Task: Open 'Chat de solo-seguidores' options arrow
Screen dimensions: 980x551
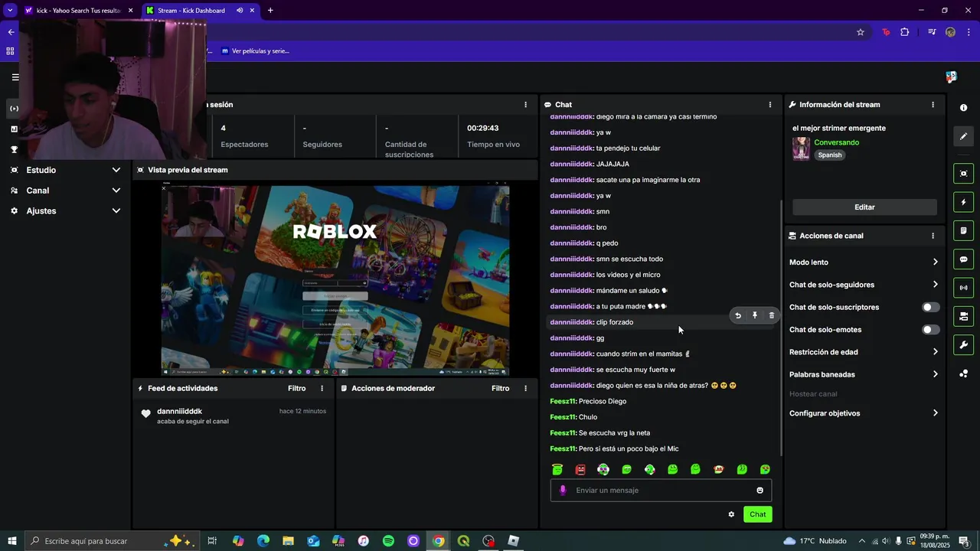Action: click(x=935, y=285)
